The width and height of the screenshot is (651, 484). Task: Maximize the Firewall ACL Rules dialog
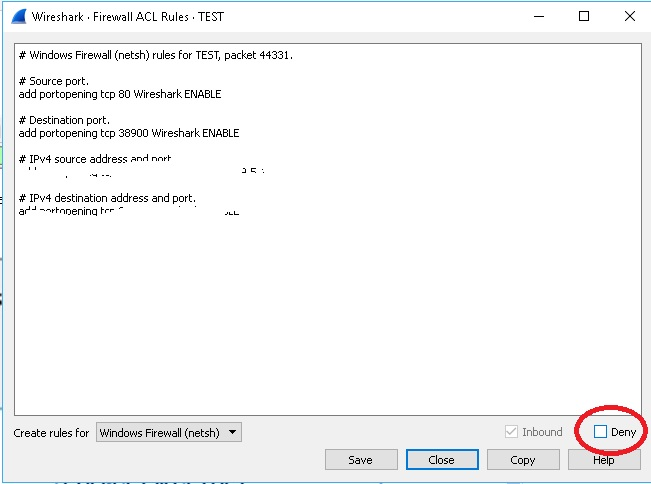tap(584, 16)
